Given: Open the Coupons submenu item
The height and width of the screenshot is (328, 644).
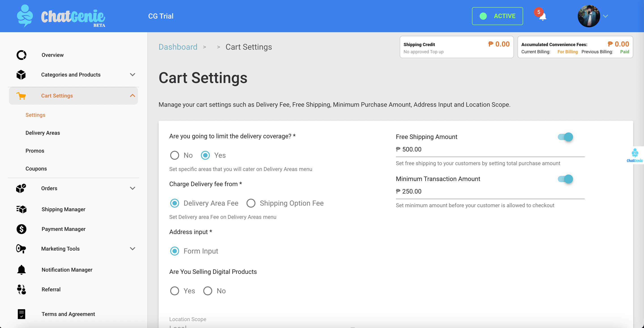Looking at the screenshot, I should [x=36, y=169].
